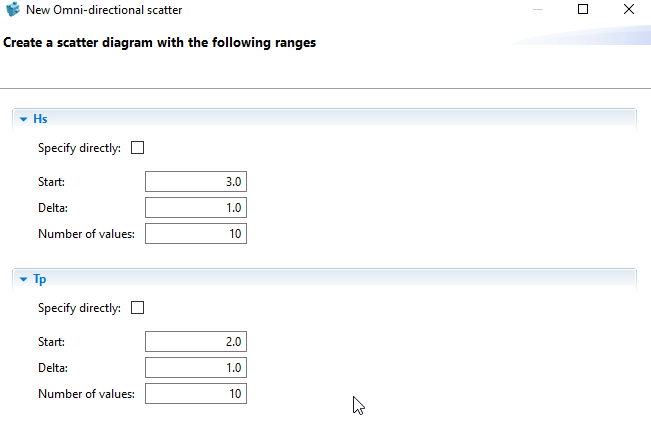Click the Specify directly label under Tp
The width and height of the screenshot is (651, 428).
(79, 308)
